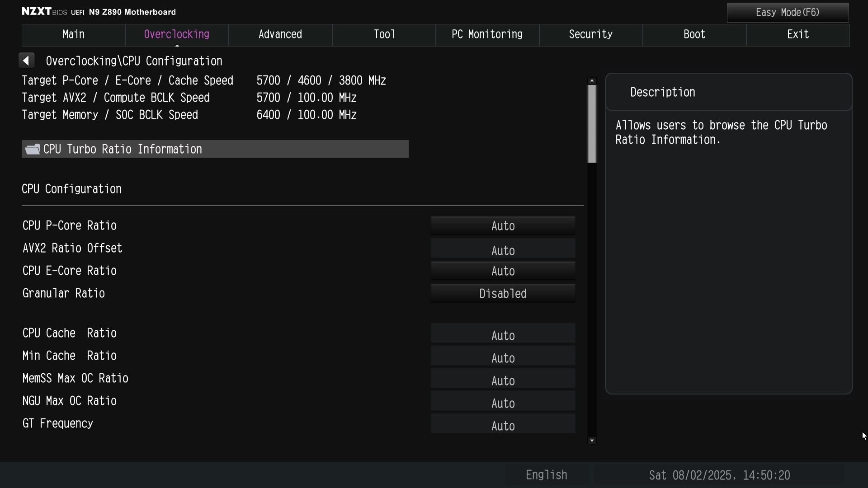Open GT Frequency Auto dropdown
The width and height of the screenshot is (868, 488).
click(503, 424)
